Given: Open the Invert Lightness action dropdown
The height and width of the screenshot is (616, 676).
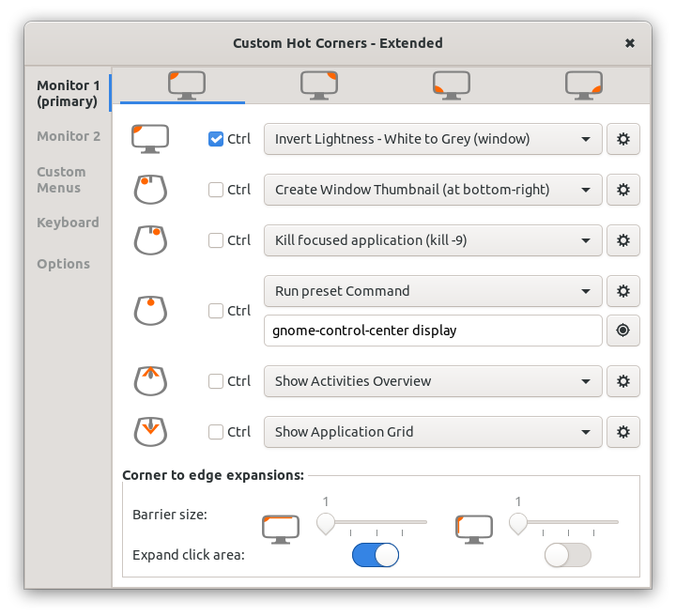Looking at the screenshot, I should click(x=433, y=139).
